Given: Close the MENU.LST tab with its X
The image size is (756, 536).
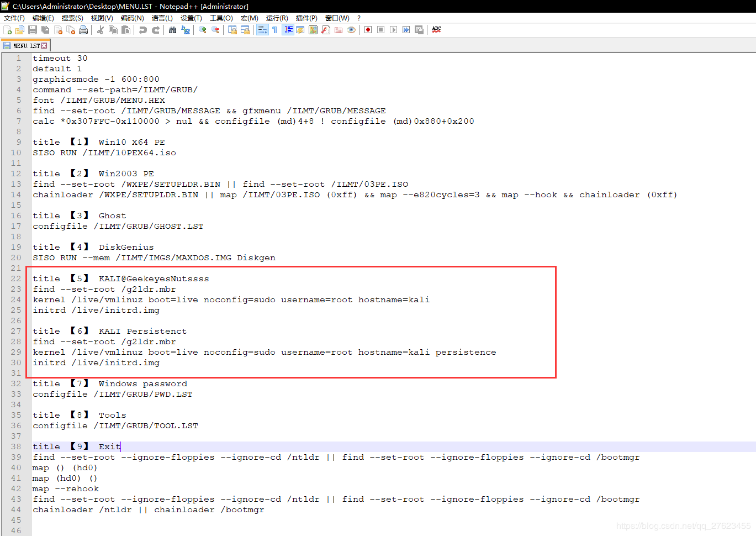Looking at the screenshot, I should point(44,46).
